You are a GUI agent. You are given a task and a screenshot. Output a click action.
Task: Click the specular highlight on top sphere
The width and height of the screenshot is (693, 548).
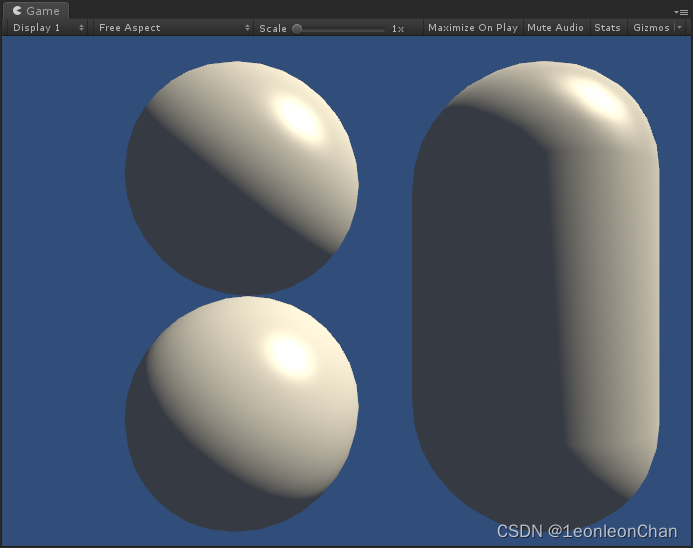[298, 118]
